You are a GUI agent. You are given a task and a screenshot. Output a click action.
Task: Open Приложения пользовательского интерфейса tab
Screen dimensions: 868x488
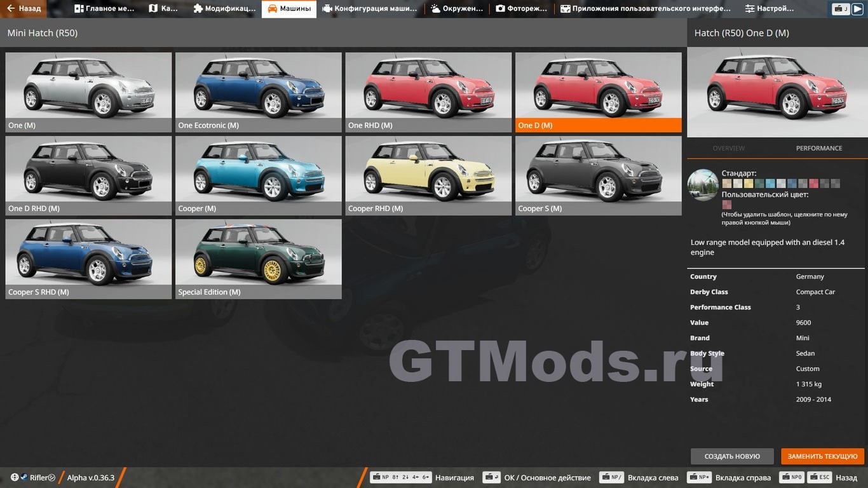[x=645, y=9]
